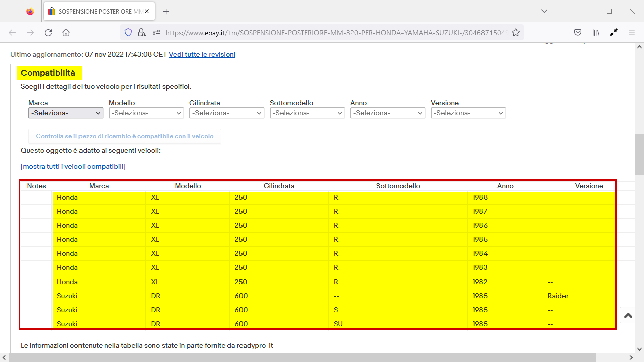The width and height of the screenshot is (644, 362).
Task: Open Vedi tutte le revisioni link
Action: [x=202, y=54]
